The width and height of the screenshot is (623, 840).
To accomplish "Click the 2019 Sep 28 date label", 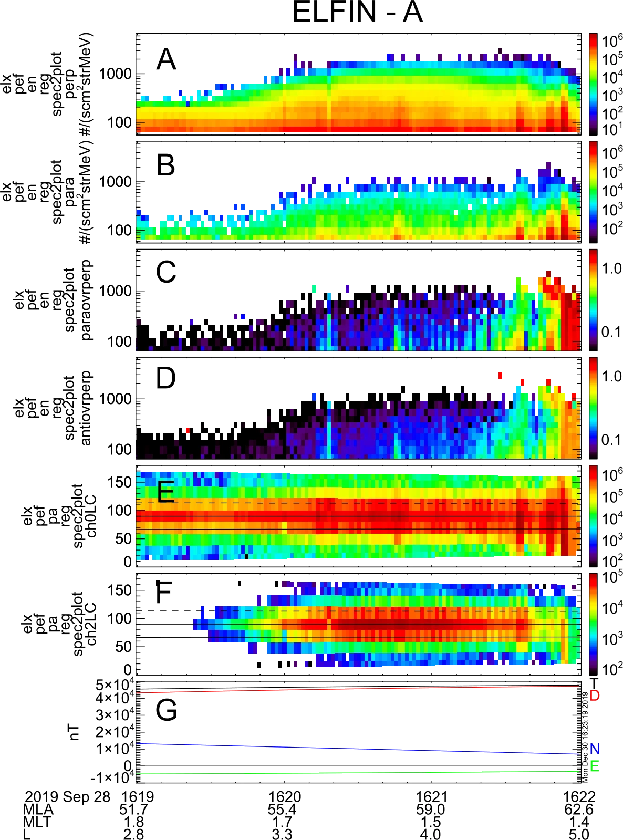I will click(68, 796).
